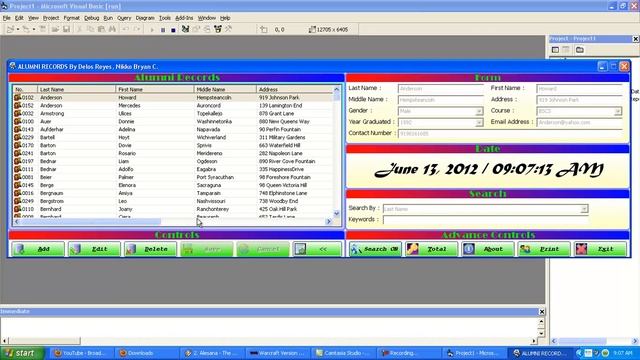Select record 0016 Bergnaum

pos(173,193)
